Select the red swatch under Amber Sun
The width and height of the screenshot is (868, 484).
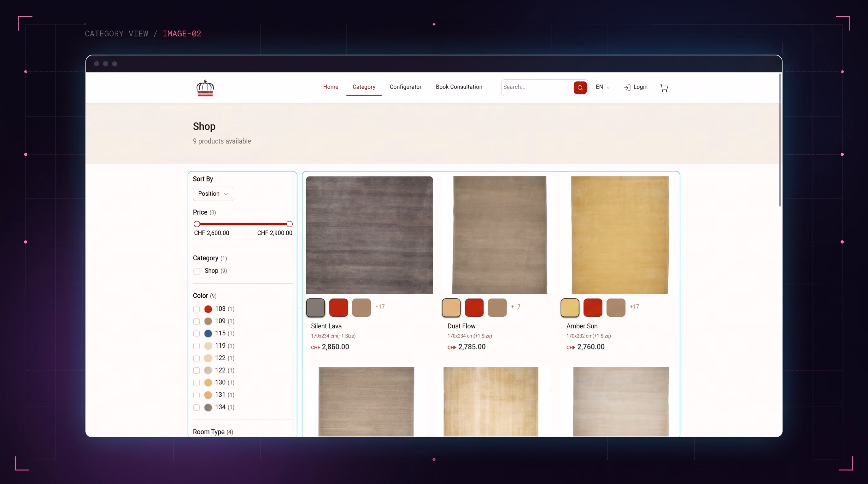click(593, 307)
